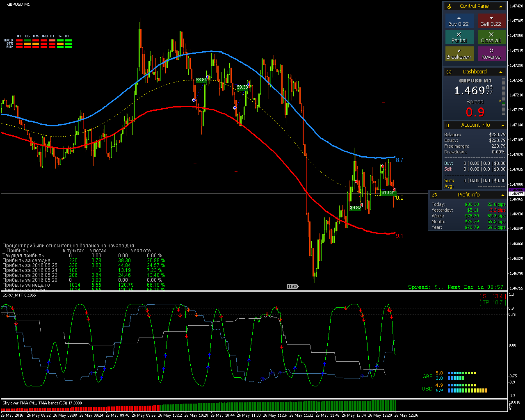Click the USD currency strength meter
The width and height of the screenshot is (525, 420).
tap(455, 388)
